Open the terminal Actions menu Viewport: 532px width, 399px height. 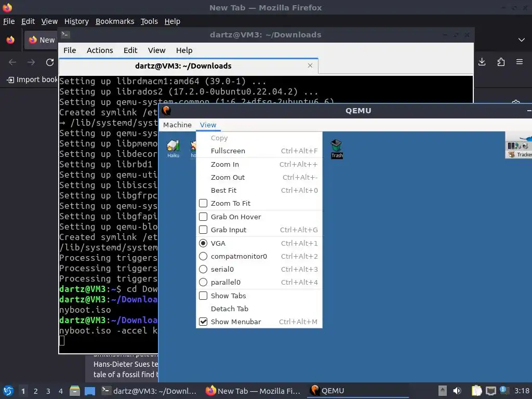tap(100, 50)
